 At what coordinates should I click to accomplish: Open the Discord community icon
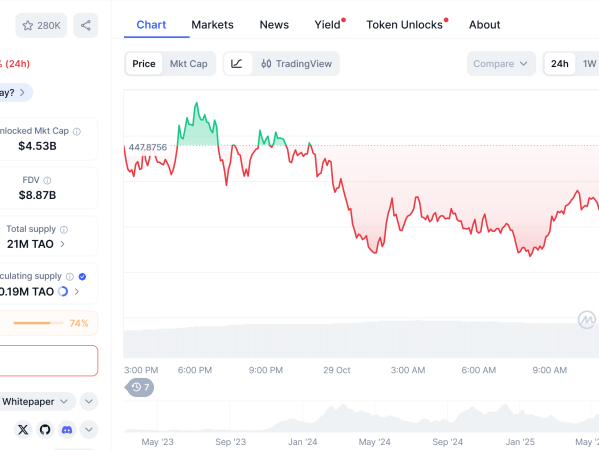click(x=67, y=430)
